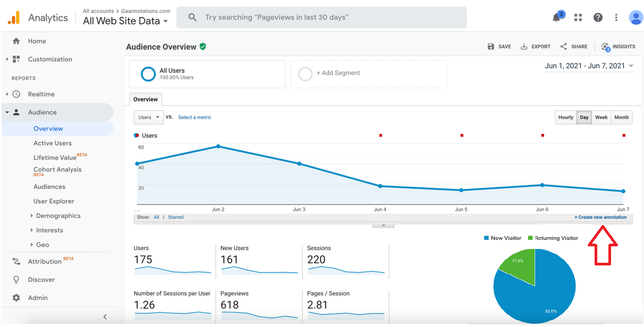Open the three-dot more options menu
The height and width of the screenshot is (327, 644).
point(616,18)
